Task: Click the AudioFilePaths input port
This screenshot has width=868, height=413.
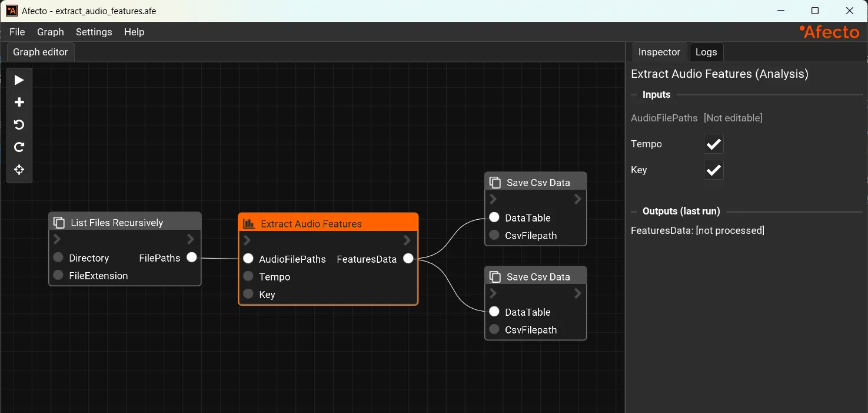Action: click(248, 259)
